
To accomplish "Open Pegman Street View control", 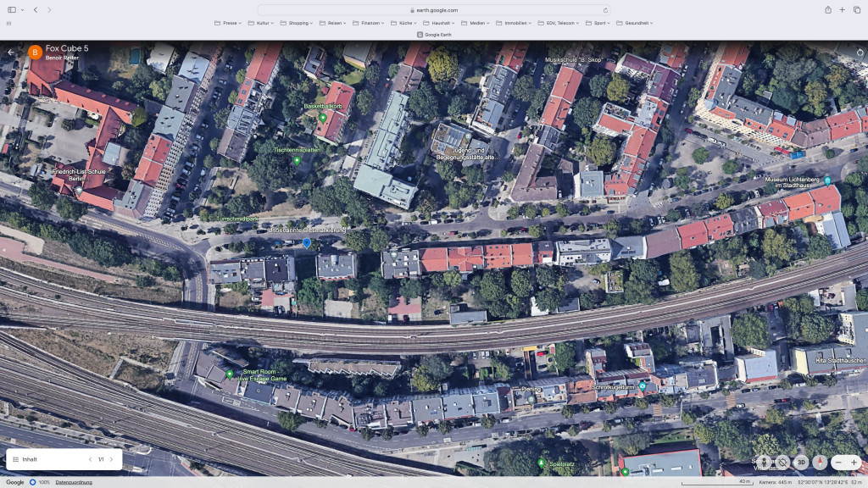I will tap(764, 462).
